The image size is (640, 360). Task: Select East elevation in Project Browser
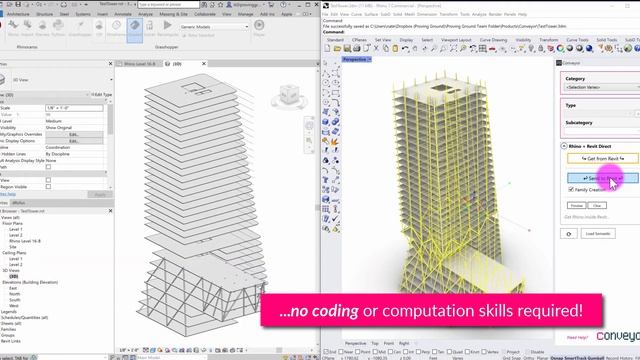13,288
